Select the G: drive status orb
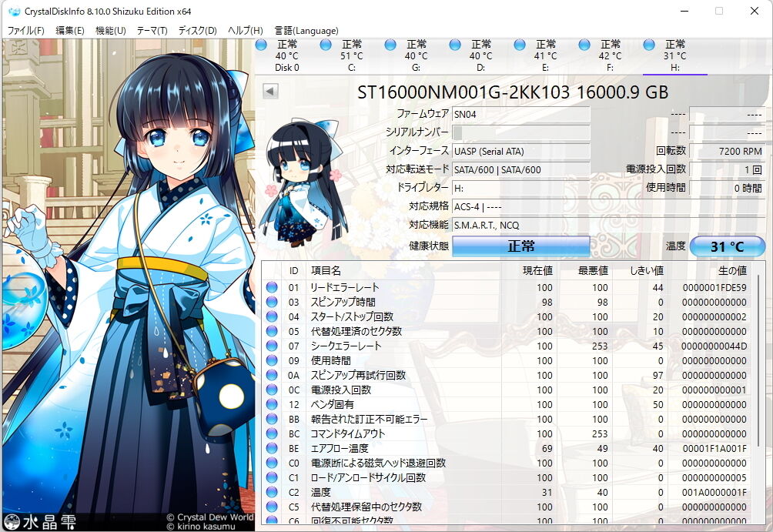The image size is (773, 532). (390, 45)
